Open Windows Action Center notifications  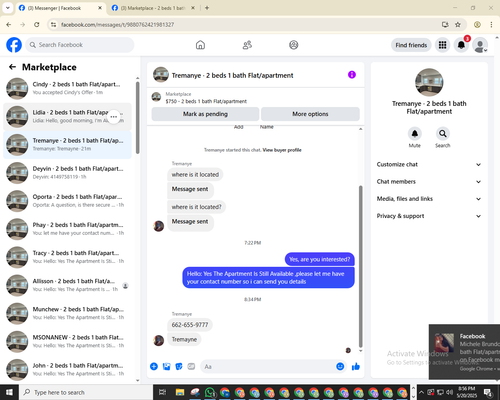click(x=489, y=392)
